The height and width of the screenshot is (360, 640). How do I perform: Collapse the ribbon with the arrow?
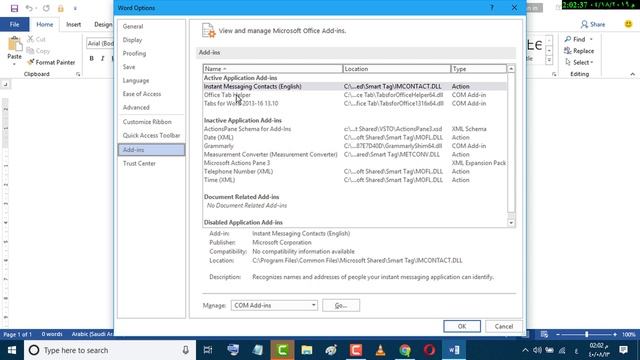pos(632,74)
